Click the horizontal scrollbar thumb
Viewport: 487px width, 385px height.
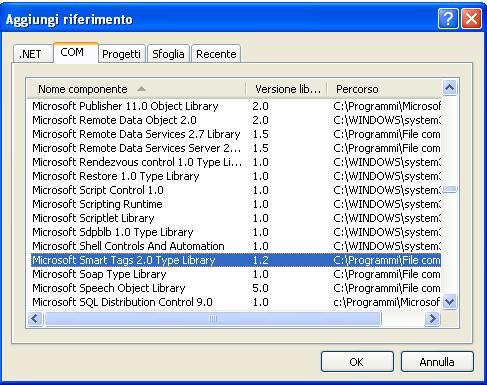(x=212, y=319)
